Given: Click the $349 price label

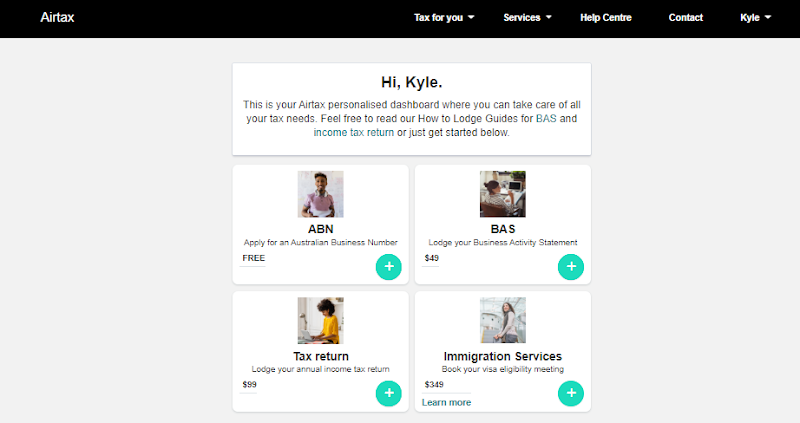Looking at the screenshot, I should pyautogui.click(x=434, y=385).
